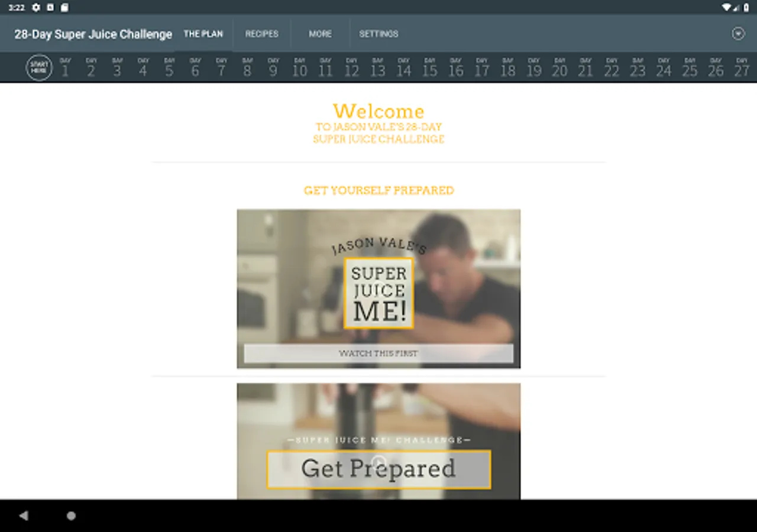This screenshot has height=532, width=757.
Task: Open the More tab
Action: pyautogui.click(x=320, y=34)
